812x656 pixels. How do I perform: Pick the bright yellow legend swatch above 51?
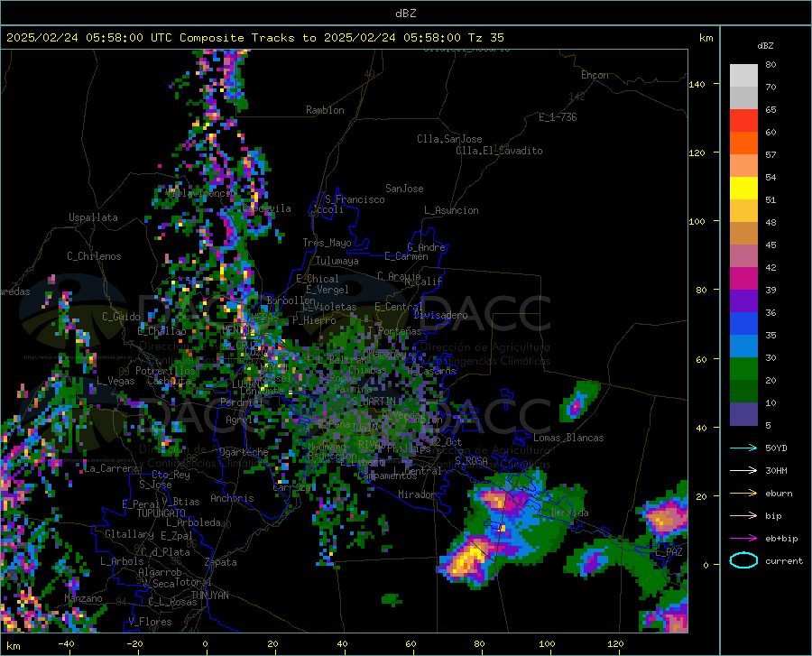[x=743, y=189]
